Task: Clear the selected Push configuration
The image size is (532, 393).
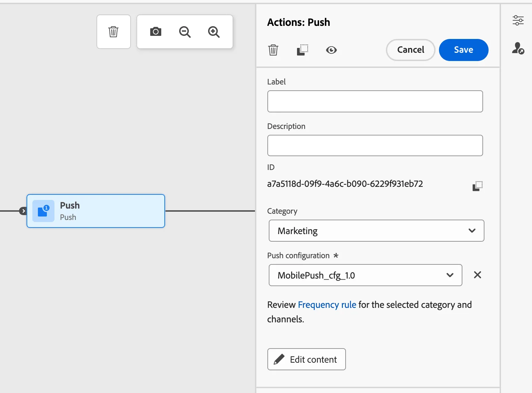Action: click(478, 275)
